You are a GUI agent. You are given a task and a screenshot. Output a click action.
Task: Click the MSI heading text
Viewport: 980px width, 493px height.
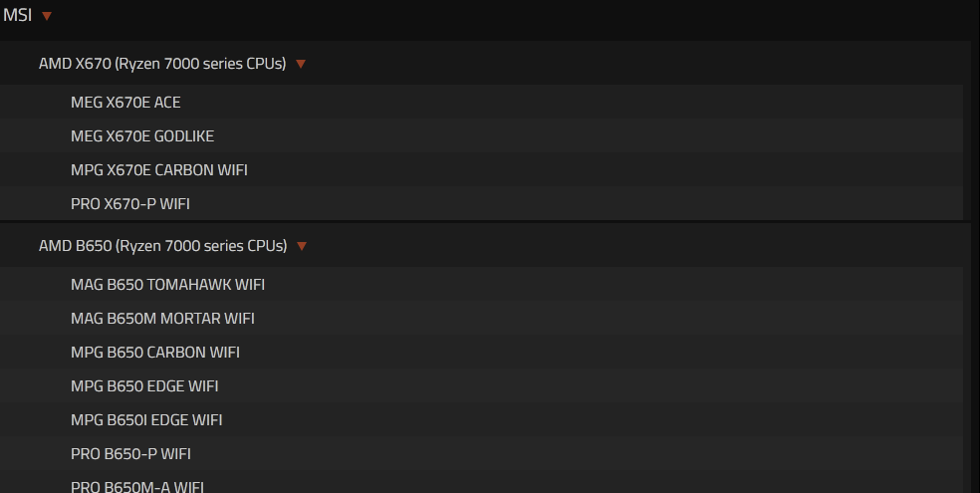(x=18, y=15)
